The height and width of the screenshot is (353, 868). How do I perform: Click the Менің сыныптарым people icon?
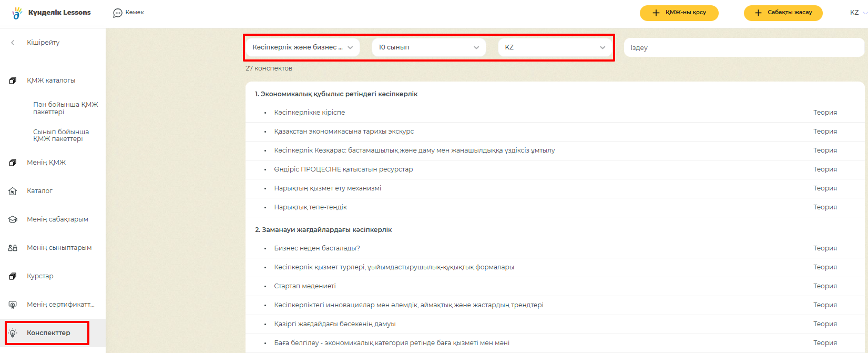tap(13, 248)
